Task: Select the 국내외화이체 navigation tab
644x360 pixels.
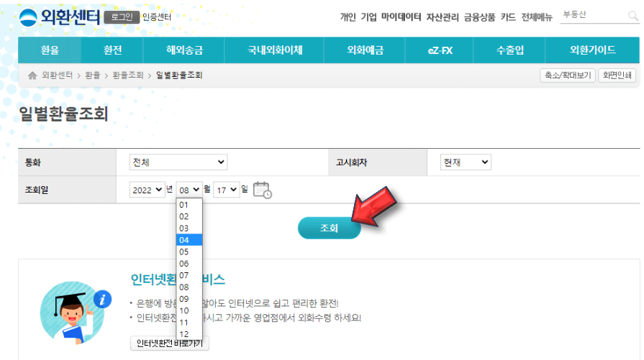Action: pos(274,50)
